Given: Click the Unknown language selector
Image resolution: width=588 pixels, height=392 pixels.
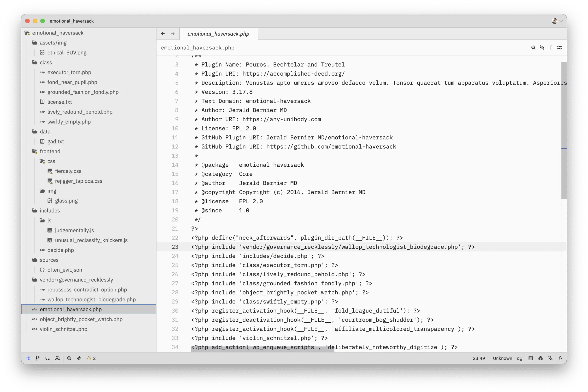Looking at the screenshot, I should point(502,358).
